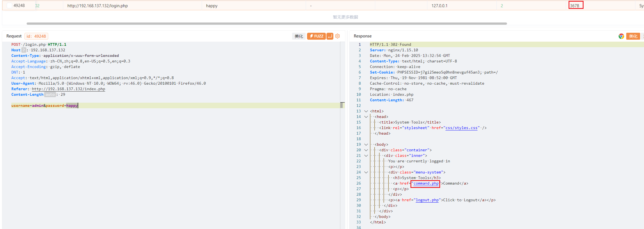
Task: Click the orange FUZZ lightning button
Action: coord(316,36)
